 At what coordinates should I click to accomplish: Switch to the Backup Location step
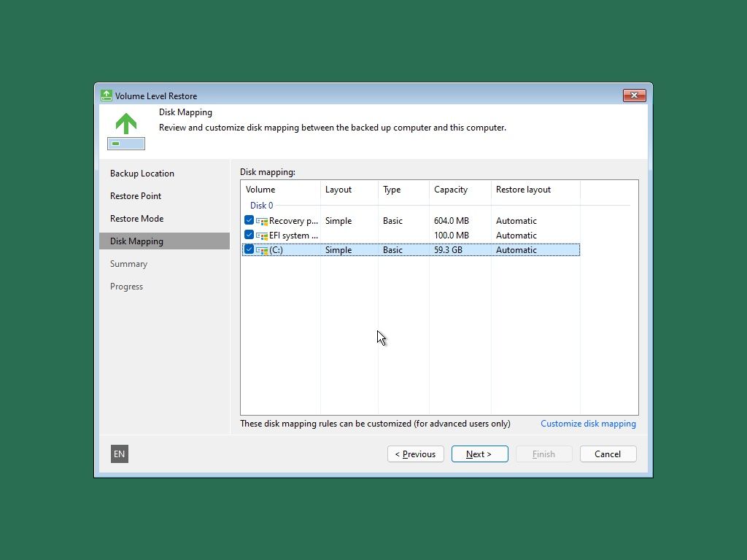coord(142,173)
